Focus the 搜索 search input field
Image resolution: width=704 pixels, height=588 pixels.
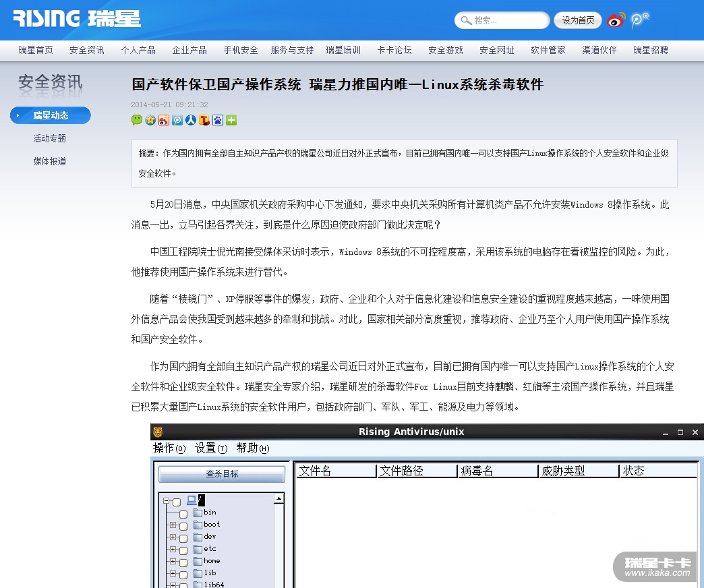(502, 20)
